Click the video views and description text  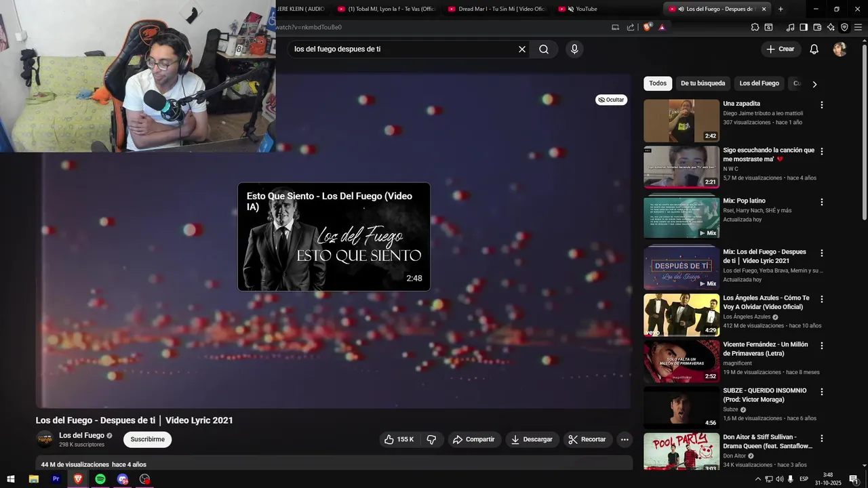pyautogui.click(x=94, y=464)
